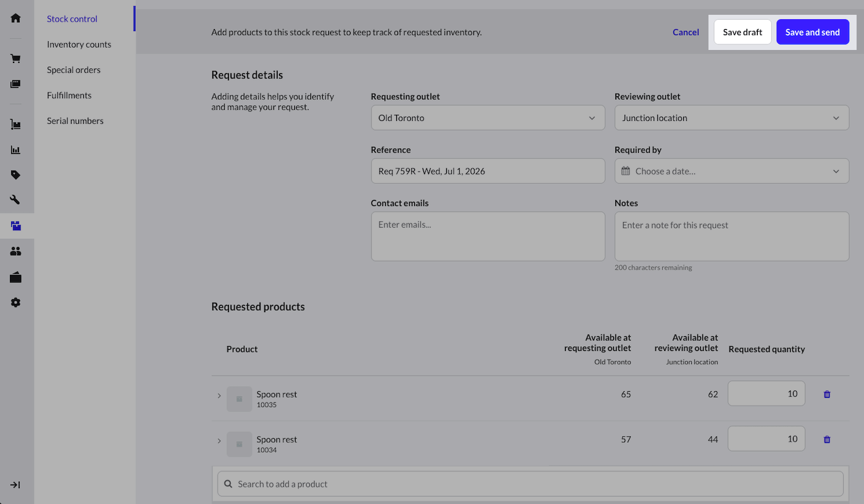This screenshot has height=504, width=864.
Task: Open Fulfillments in the submenu
Action: pos(69,96)
